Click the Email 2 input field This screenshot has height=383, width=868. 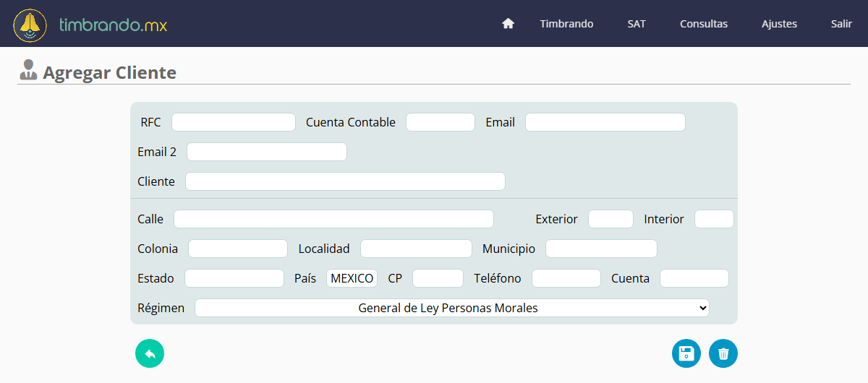pyautogui.click(x=267, y=152)
